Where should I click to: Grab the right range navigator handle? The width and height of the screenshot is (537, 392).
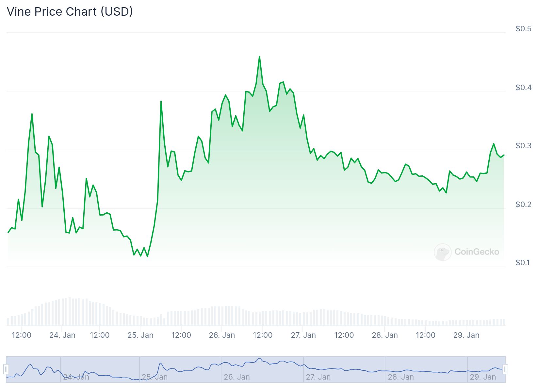505,369
